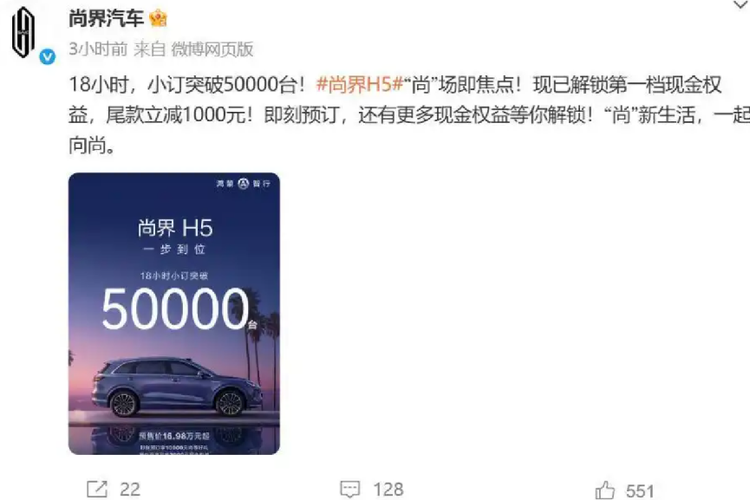750x500 pixels.
Task: Click the like count 551
Action: point(640,491)
